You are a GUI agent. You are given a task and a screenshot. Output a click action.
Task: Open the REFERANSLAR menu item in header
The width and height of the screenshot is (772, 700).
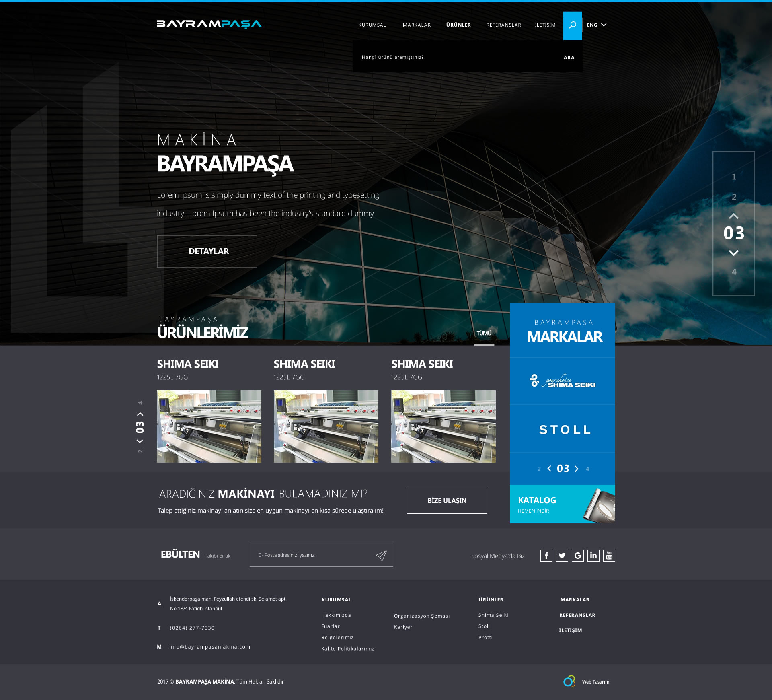(504, 25)
